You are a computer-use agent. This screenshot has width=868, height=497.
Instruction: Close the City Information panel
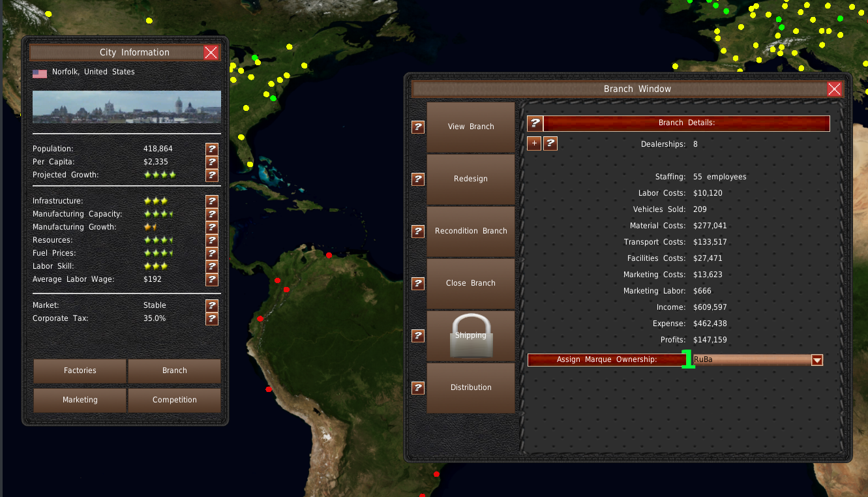click(x=211, y=53)
